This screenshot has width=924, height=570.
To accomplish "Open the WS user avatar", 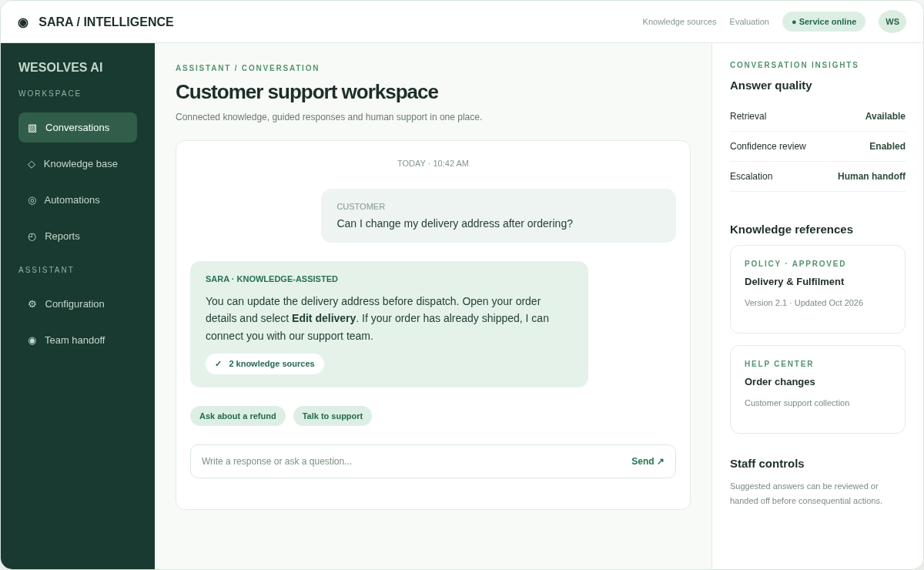I will pyautogui.click(x=892, y=22).
